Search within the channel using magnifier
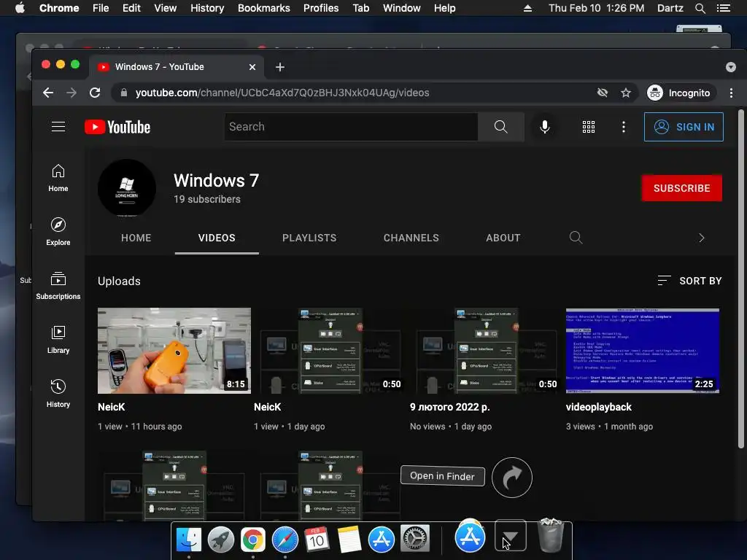This screenshot has width=747, height=560. 576,238
